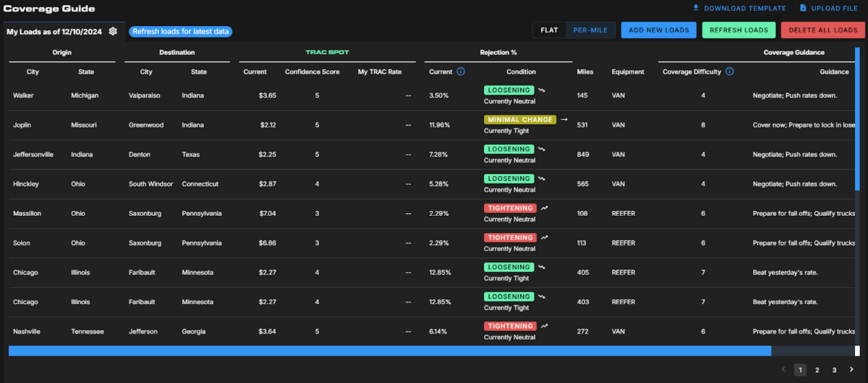The width and height of the screenshot is (868, 383).
Task: Click the Upload File document icon
Action: [x=803, y=8]
